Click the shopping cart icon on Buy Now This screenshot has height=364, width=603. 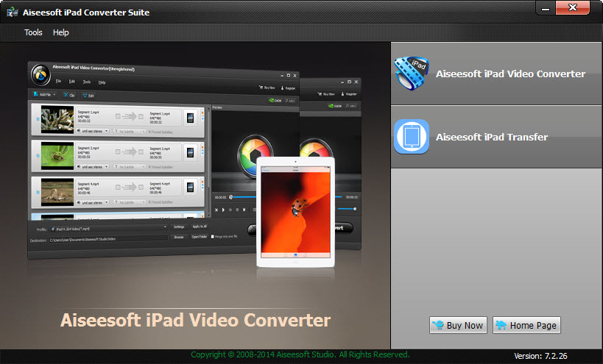pos(437,325)
